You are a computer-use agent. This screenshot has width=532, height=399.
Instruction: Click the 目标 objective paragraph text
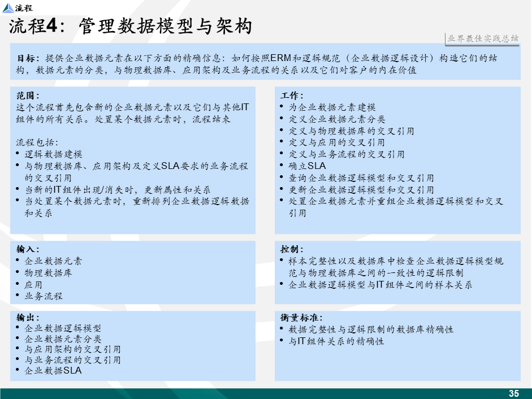click(x=257, y=64)
